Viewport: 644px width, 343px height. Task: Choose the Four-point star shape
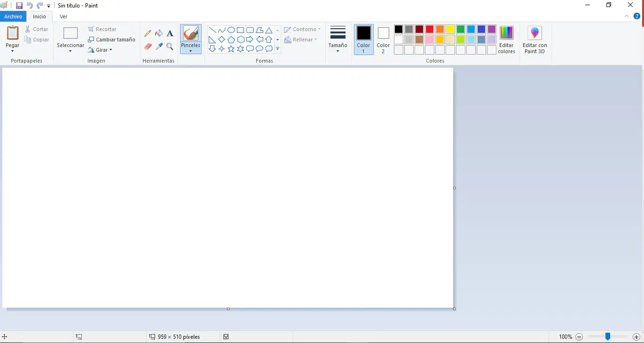(222, 49)
